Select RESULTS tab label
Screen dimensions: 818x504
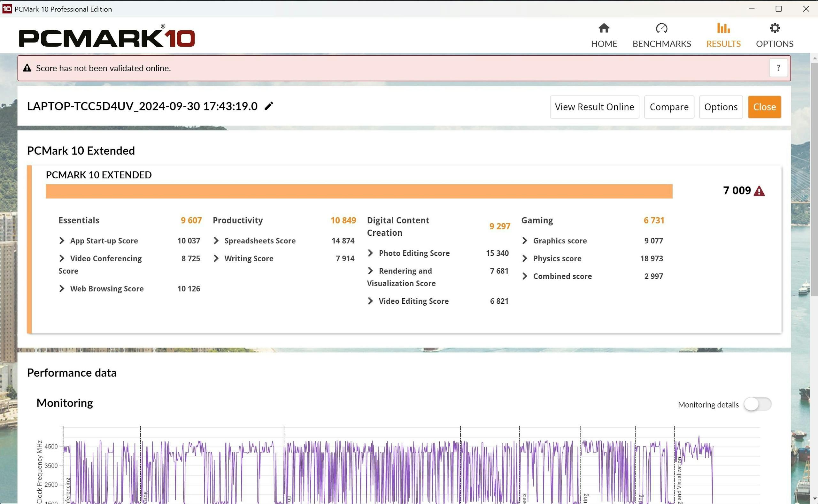pyautogui.click(x=723, y=44)
